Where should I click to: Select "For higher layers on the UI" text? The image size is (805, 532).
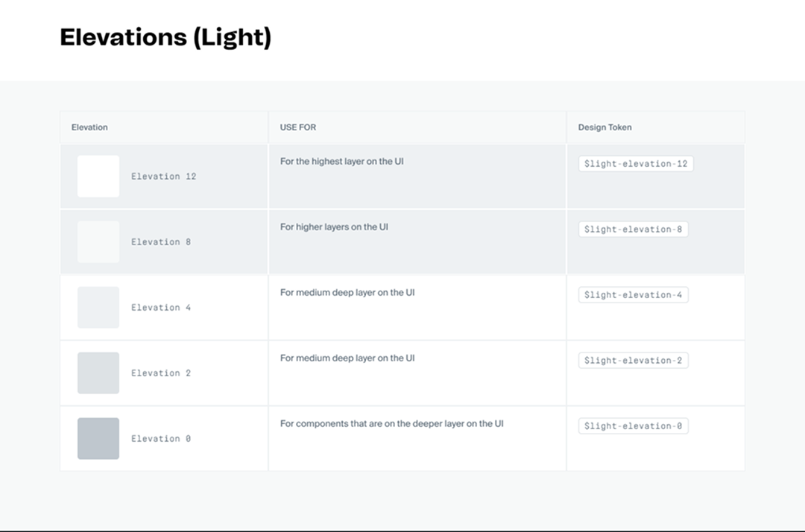(x=334, y=227)
